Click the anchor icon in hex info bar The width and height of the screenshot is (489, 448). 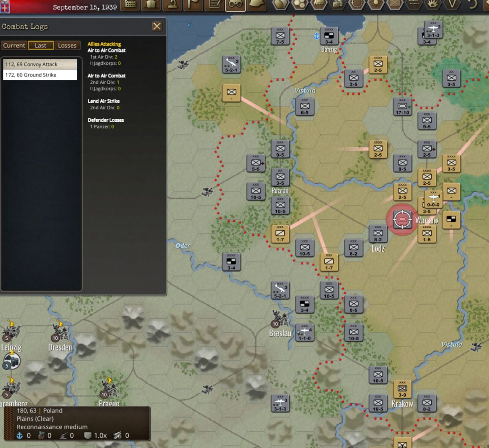click(x=20, y=435)
